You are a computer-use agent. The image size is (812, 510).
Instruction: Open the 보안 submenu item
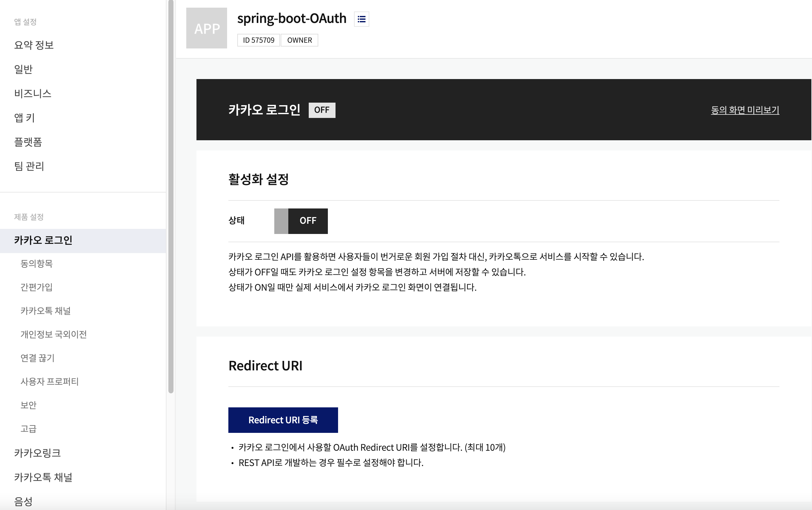click(28, 405)
